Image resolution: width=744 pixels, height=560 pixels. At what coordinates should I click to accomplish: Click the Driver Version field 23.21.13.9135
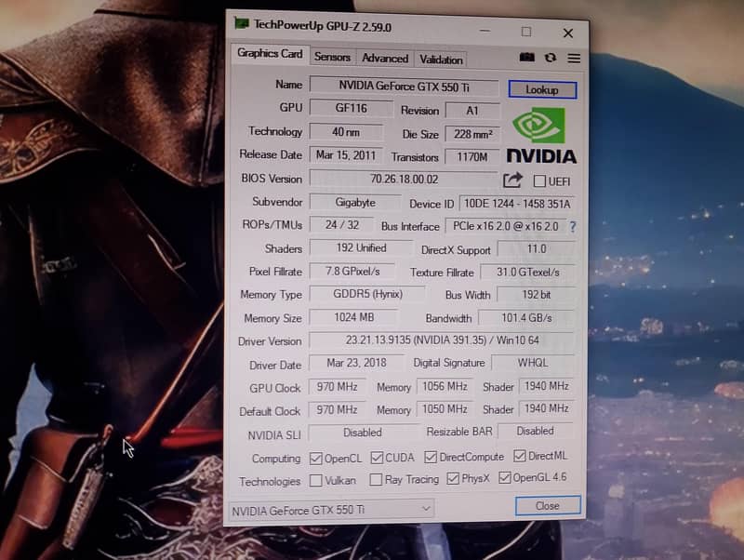point(442,340)
